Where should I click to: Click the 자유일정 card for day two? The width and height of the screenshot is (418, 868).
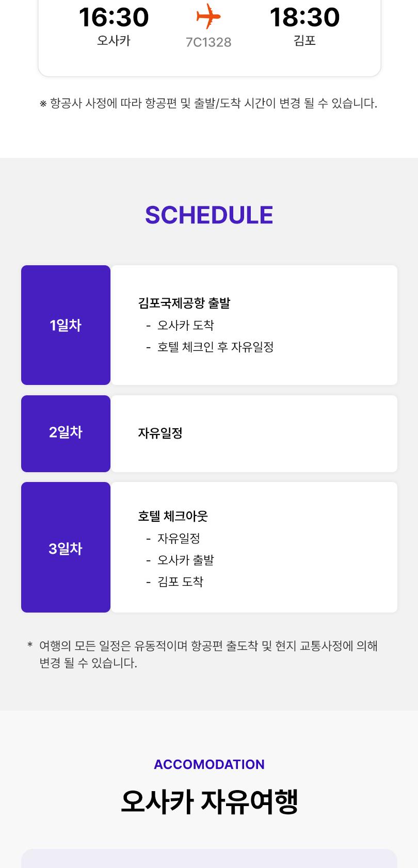pyautogui.click(x=254, y=433)
